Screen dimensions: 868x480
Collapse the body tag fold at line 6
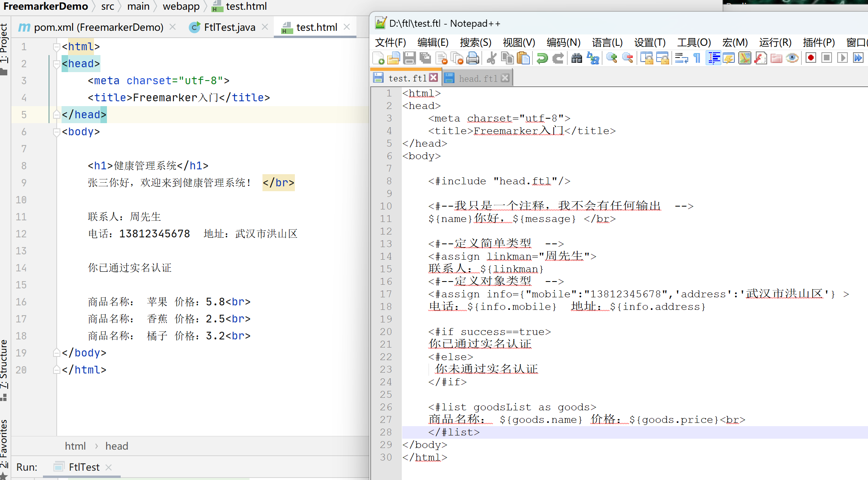(x=57, y=132)
